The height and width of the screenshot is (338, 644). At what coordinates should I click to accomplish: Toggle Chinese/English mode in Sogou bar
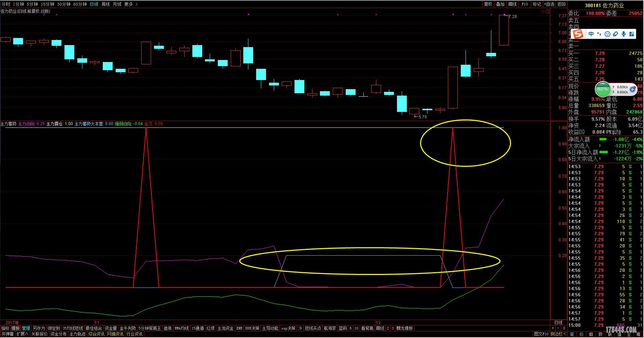click(591, 34)
